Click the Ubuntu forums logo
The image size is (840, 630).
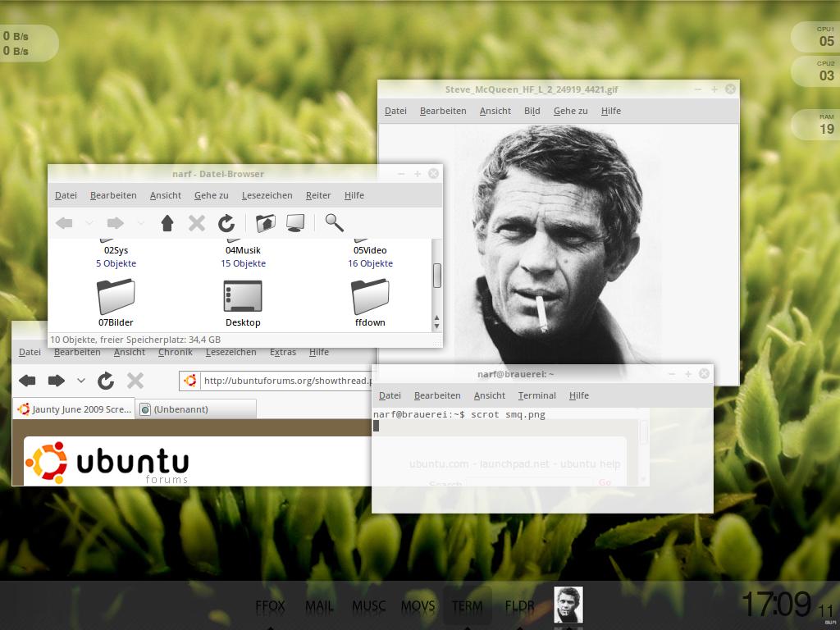(107, 463)
